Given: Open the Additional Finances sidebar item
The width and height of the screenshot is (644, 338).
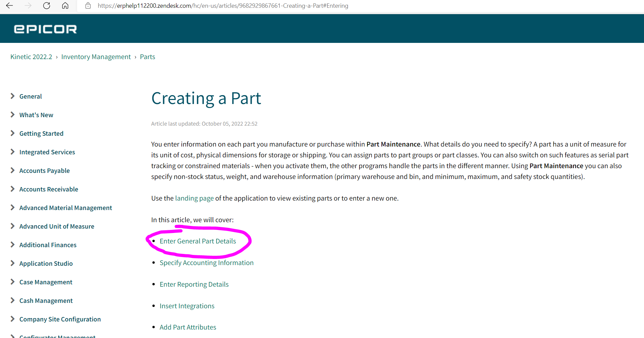Looking at the screenshot, I should point(48,245).
